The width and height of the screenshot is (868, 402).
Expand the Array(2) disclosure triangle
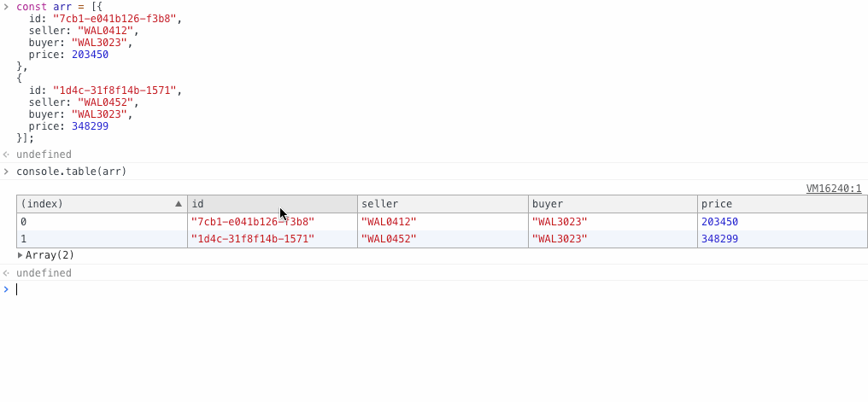click(20, 255)
